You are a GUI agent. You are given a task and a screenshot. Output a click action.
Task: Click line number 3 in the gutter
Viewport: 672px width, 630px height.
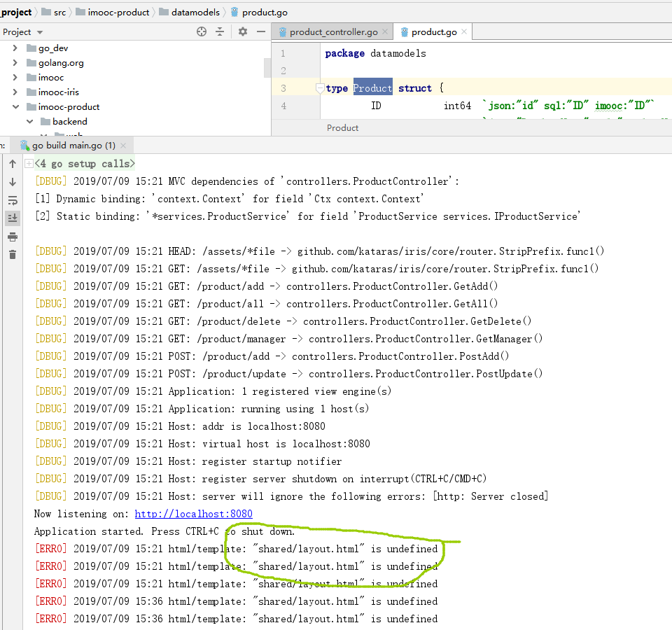click(x=283, y=88)
